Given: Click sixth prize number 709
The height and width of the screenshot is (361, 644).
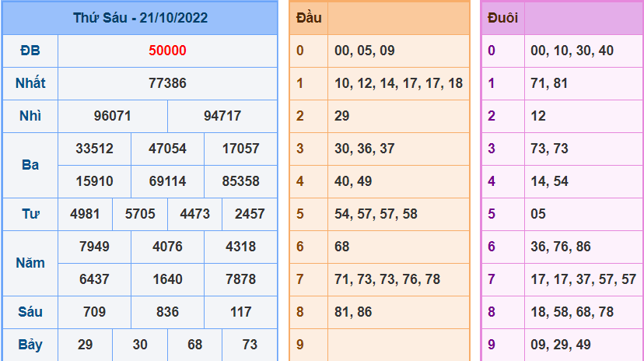Looking at the screenshot, I should point(94,312).
